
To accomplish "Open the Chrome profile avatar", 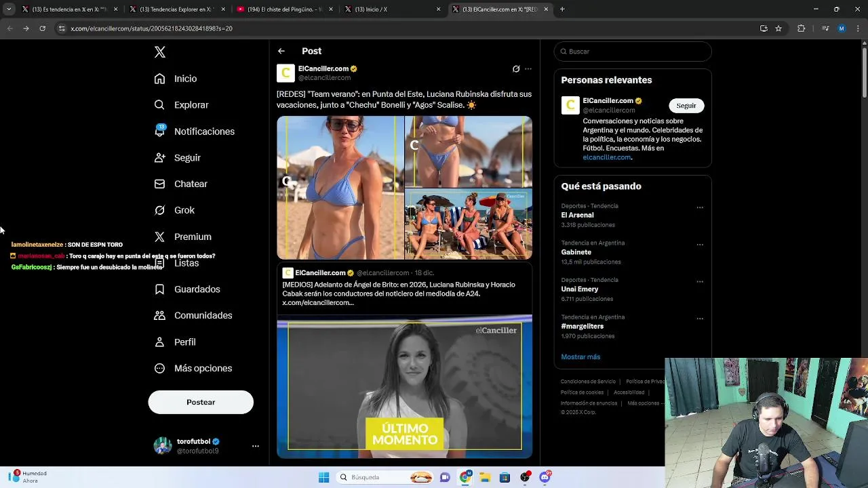I will pyautogui.click(x=842, y=28).
